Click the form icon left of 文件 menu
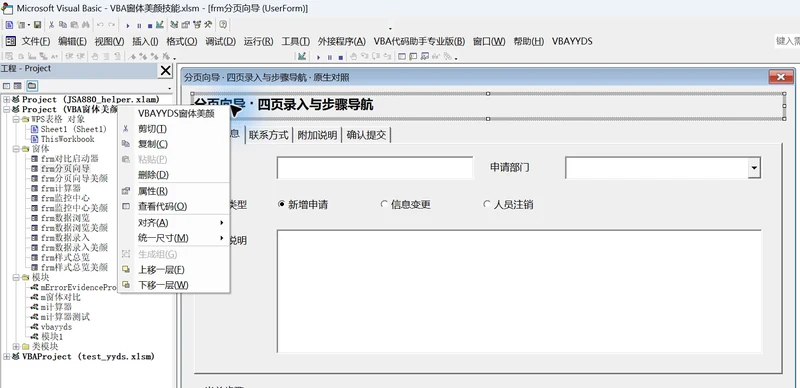 [11, 41]
